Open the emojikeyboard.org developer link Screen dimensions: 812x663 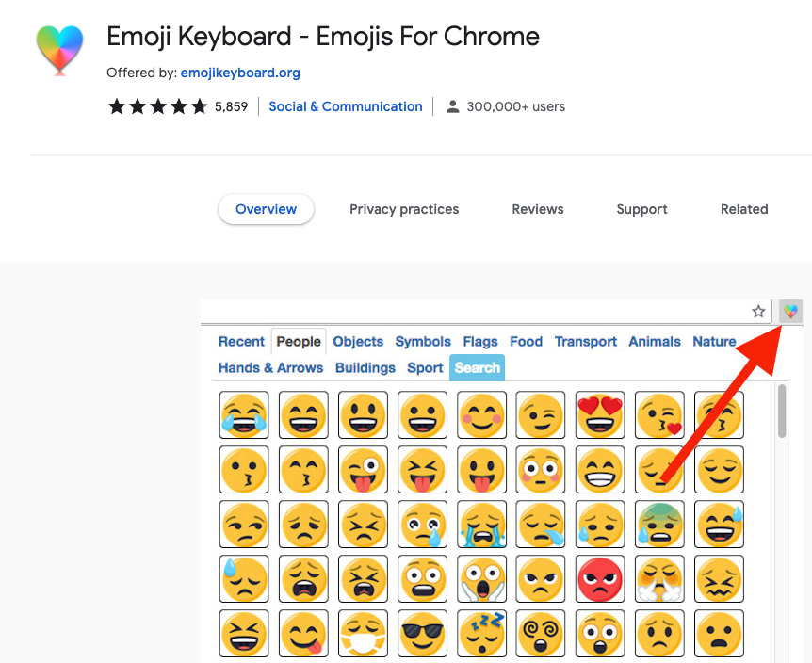240,73
